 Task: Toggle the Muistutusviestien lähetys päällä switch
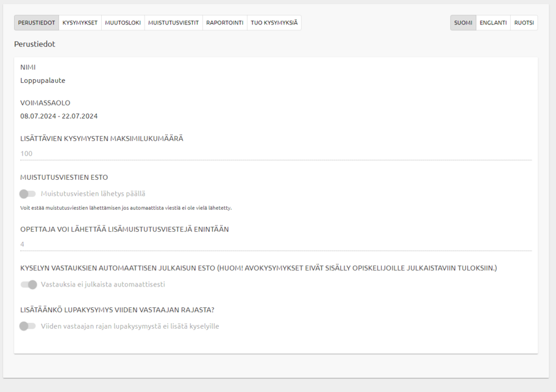(x=27, y=194)
